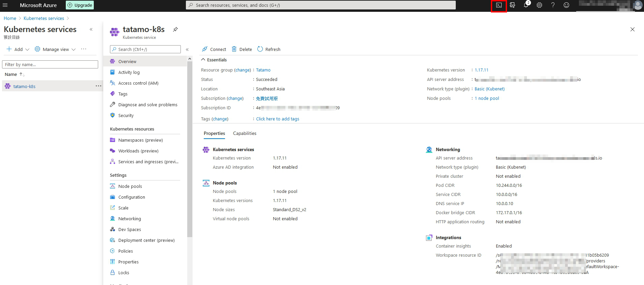644x285 pixels.
Task: Click Connect in the command bar
Action: (214, 49)
